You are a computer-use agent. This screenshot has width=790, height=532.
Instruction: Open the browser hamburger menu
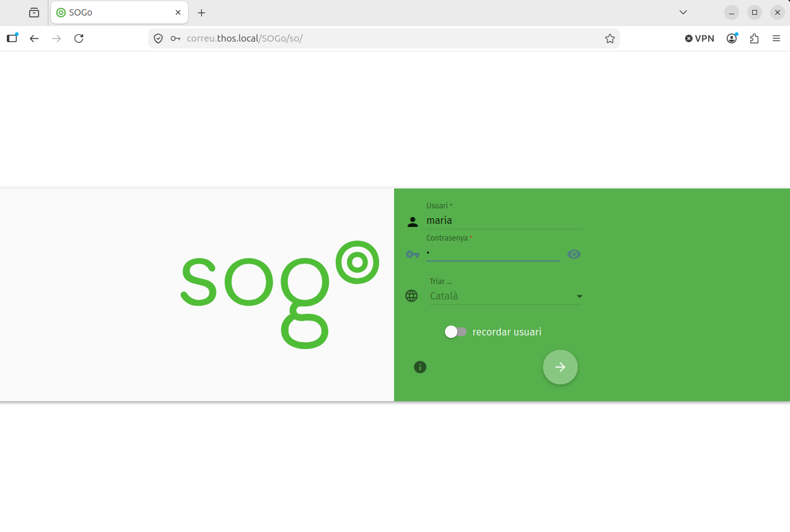click(x=776, y=38)
